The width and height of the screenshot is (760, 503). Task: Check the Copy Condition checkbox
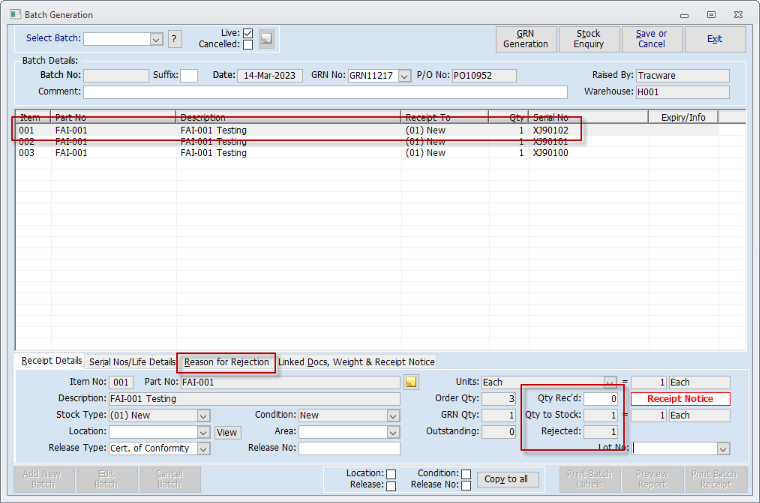(x=466, y=474)
